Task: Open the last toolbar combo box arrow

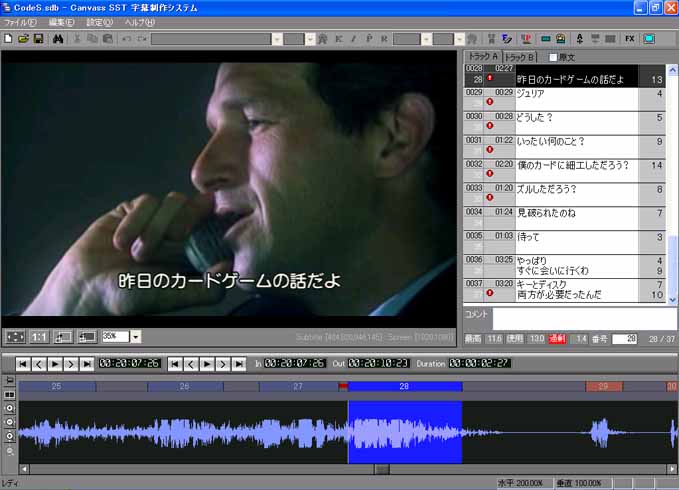Action: click(459, 39)
